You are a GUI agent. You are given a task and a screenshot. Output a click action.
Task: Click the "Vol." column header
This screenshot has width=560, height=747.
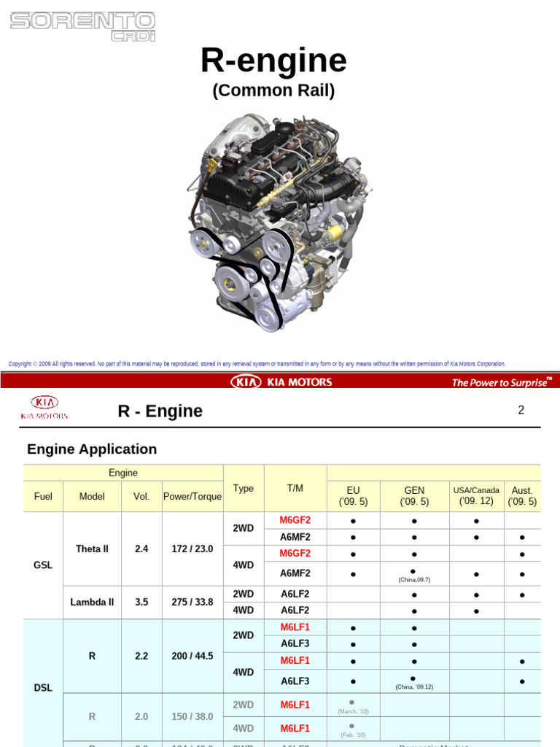(x=141, y=496)
